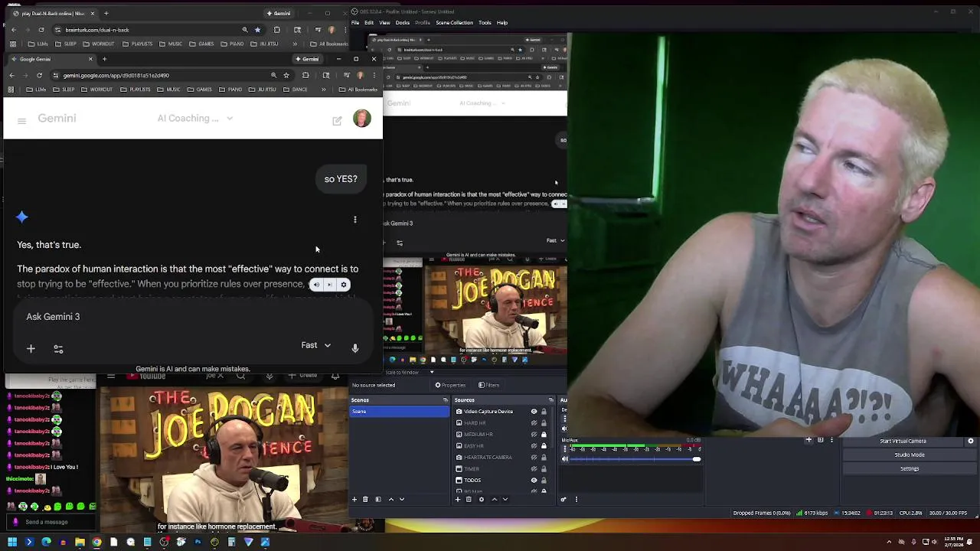Toggle lock on Video Capture Device source
Image resolution: width=980 pixels, height=551 pixels.
[x=544, y=412]
